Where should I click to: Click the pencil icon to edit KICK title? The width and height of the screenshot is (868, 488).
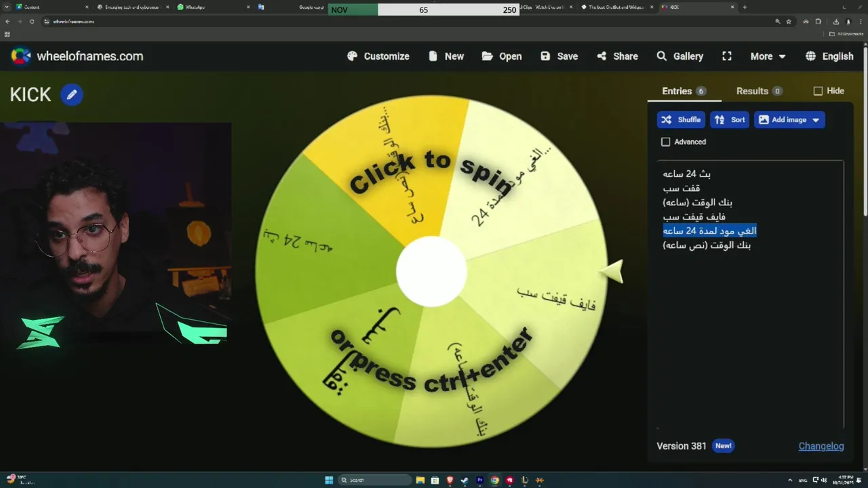coord(71,95)
